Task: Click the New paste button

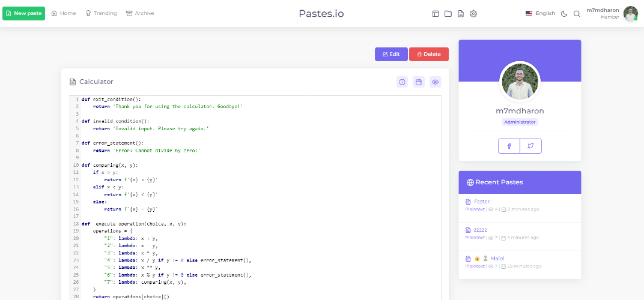Action: pyautogui.click(x=23, y=14)
